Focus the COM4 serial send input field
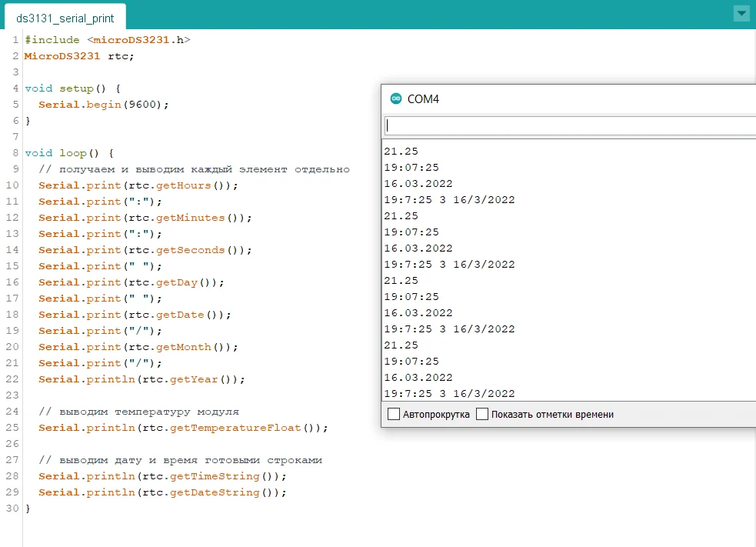 click(x=570, y=126)
